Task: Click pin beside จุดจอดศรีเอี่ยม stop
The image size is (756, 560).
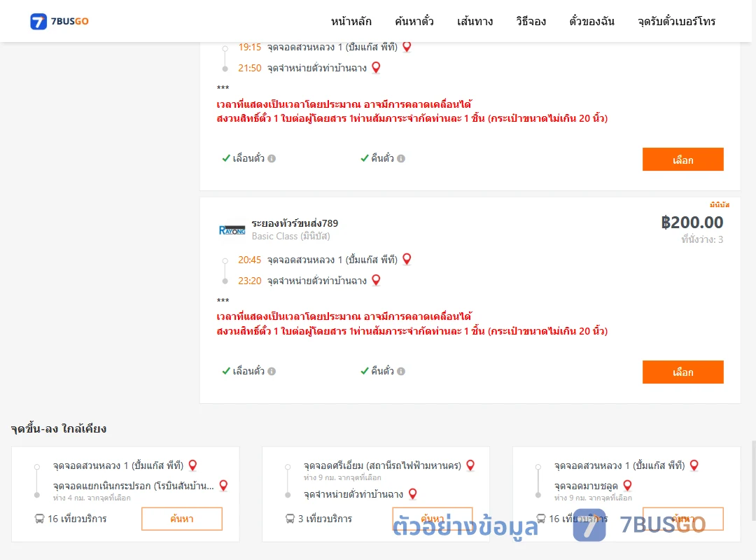Action: pos(470,465)
